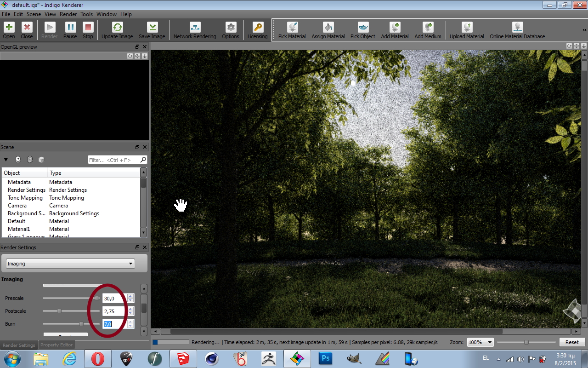Open Photoshop from the Windows taskbar
588x368 pixels.
pyautogui.click(x=325, y=358)
